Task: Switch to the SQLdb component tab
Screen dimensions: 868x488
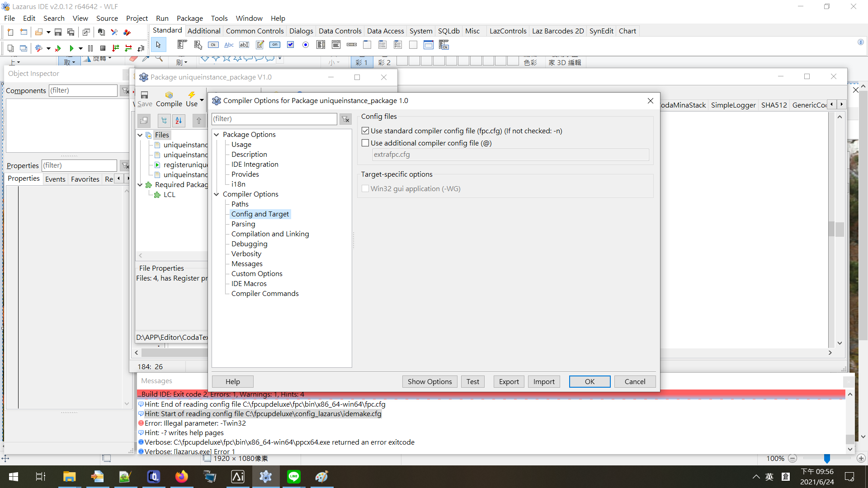Action: coord(448,31)
